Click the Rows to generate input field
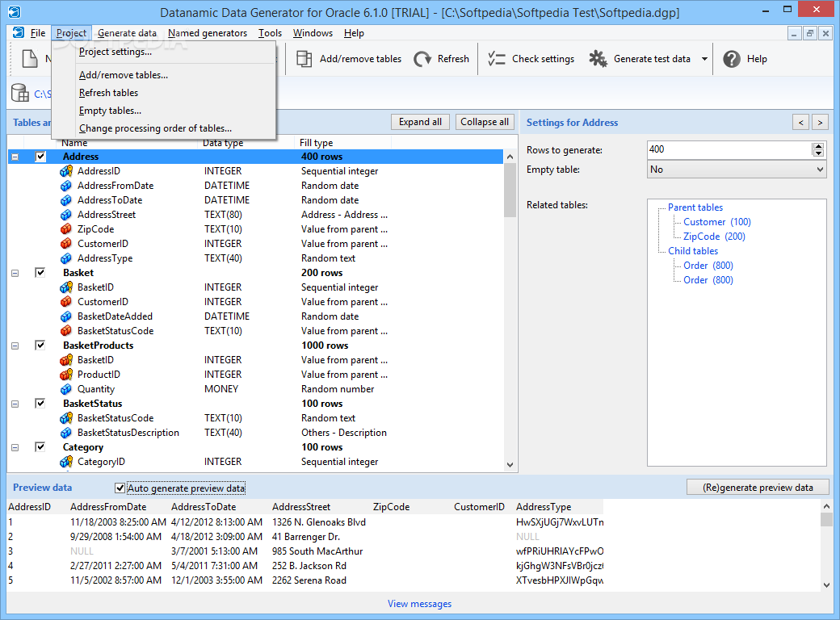Image resolution: width=840 pixels, height=620 pixels. click(729, 149)
